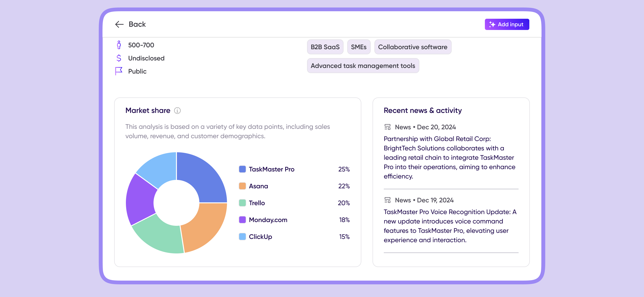Click the Trello green legend swatch
644x297 pixels.
[x=242, y=203]
